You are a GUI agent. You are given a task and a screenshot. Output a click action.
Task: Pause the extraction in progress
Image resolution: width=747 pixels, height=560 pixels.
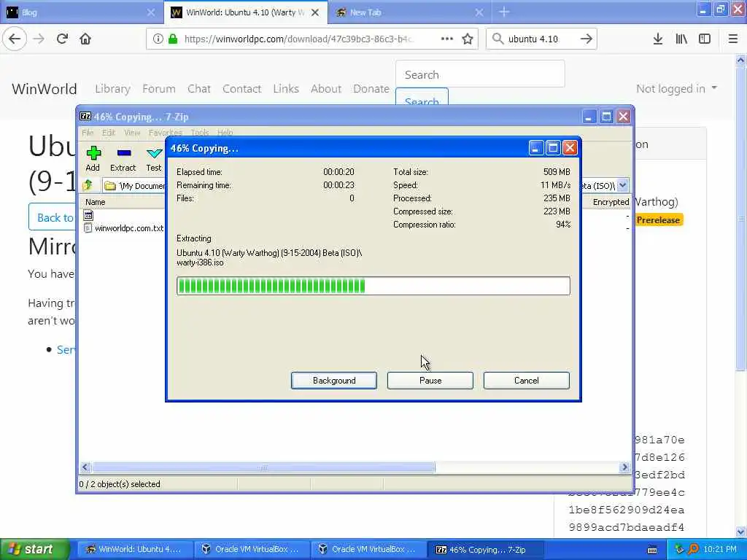(x=430, y=381)
